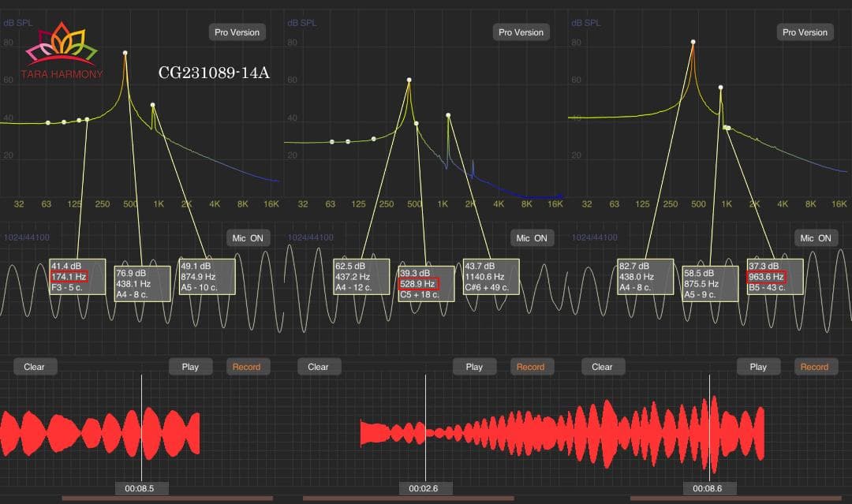
Task: Clear the recording marked 00:08.5
Action: (34, 367)
